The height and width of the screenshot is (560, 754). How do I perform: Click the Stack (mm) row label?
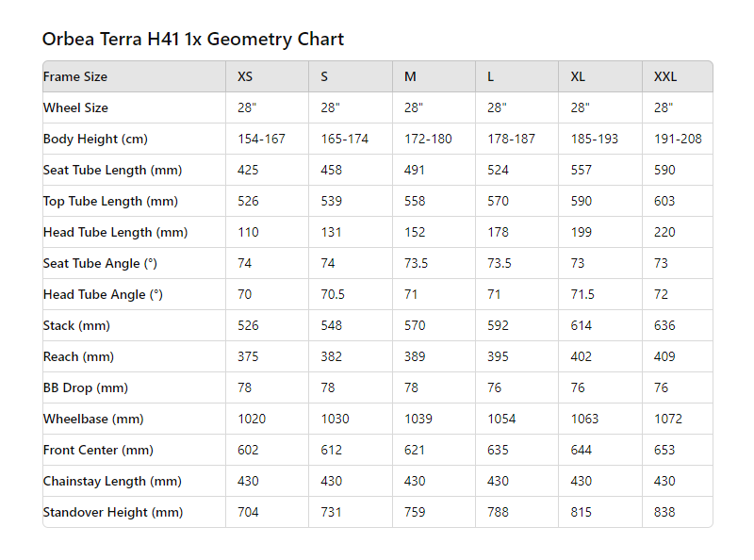(x=76, y=325)
